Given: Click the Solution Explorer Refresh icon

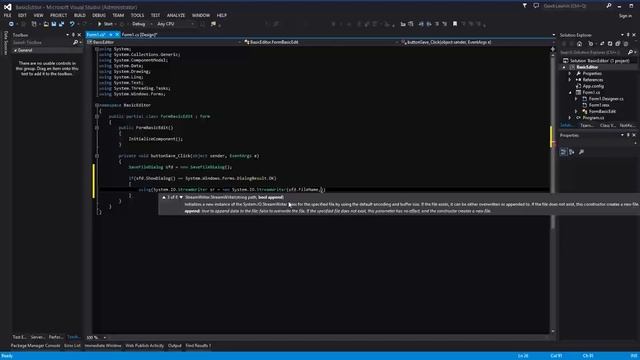Looking at the screenshot, I should coord(602,44).
